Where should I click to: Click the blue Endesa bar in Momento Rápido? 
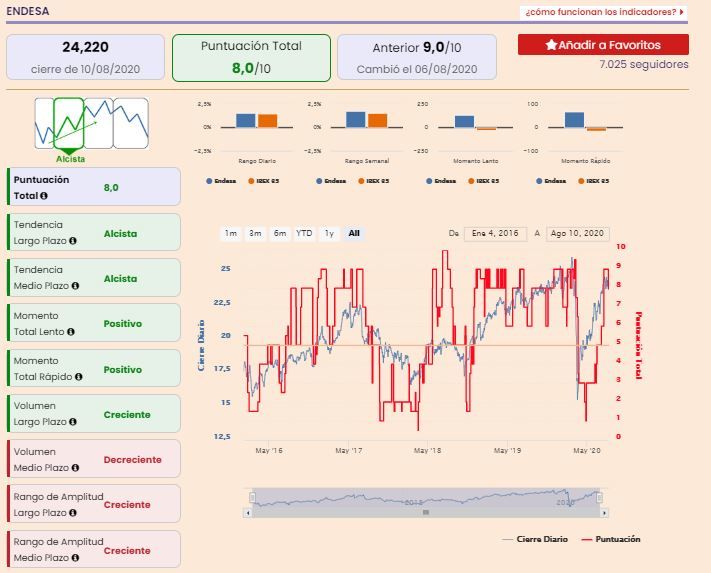[574, 120]
